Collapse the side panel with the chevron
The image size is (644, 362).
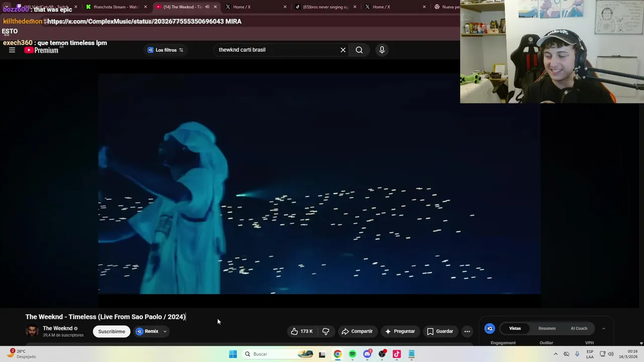point(603,328)
